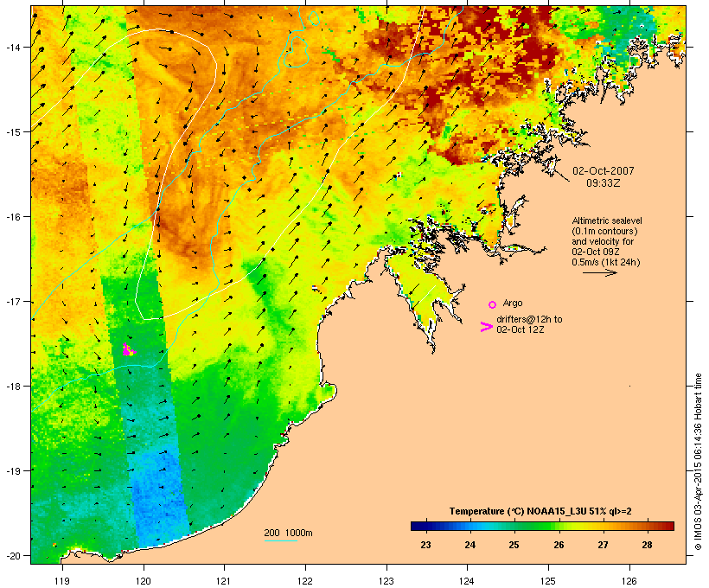Click the temperature color bar
Viewport: 709px width, 588px height.
(542, 526)
